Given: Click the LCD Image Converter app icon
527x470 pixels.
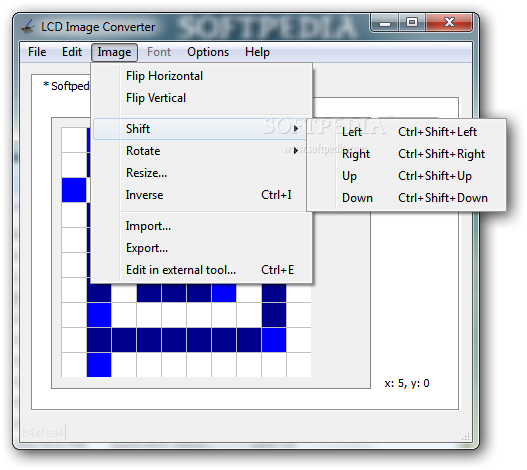Looking at the screenshot, I should tap(28, 27).
